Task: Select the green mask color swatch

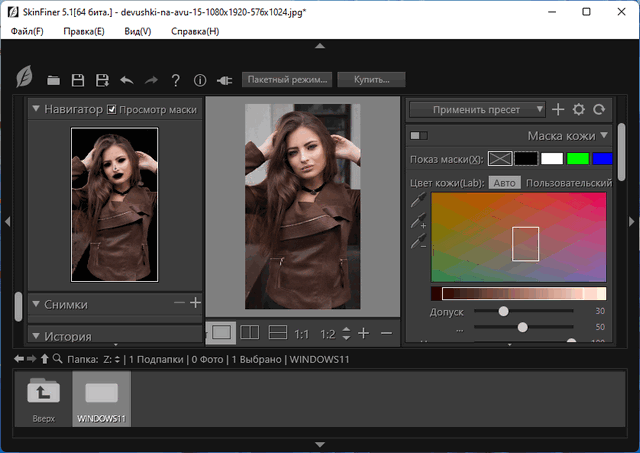Action: [x=578, y=158]
